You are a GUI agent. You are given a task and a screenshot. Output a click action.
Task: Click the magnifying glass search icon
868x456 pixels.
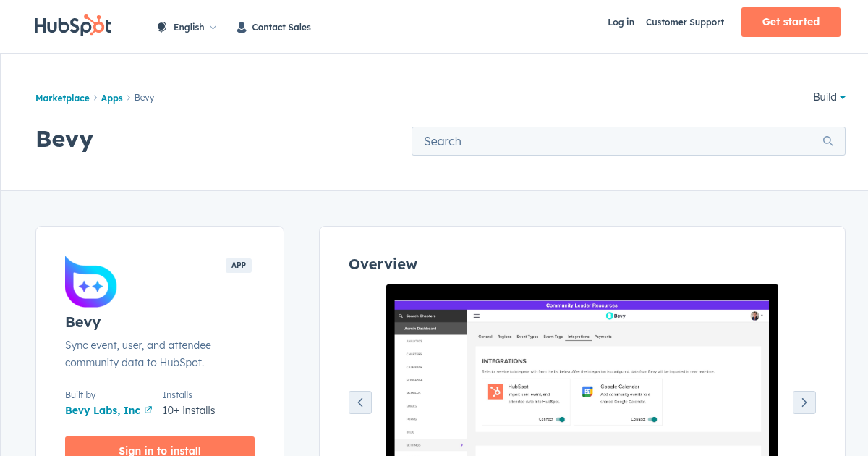click(827, 140)
